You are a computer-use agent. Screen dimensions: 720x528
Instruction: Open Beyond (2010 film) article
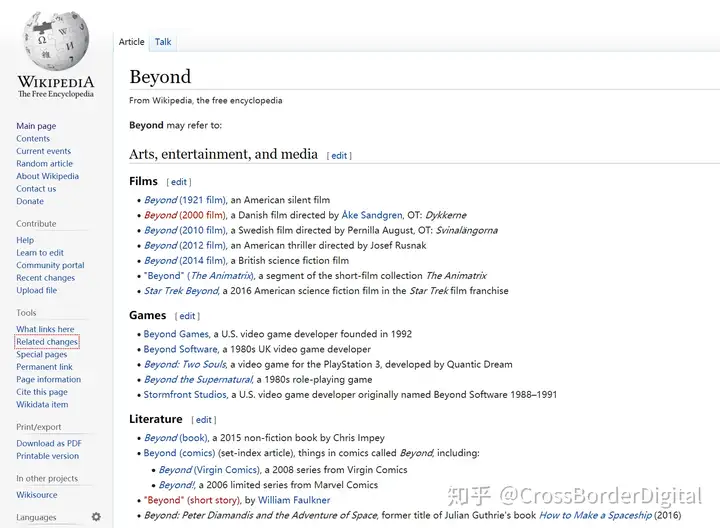[185, 230]
